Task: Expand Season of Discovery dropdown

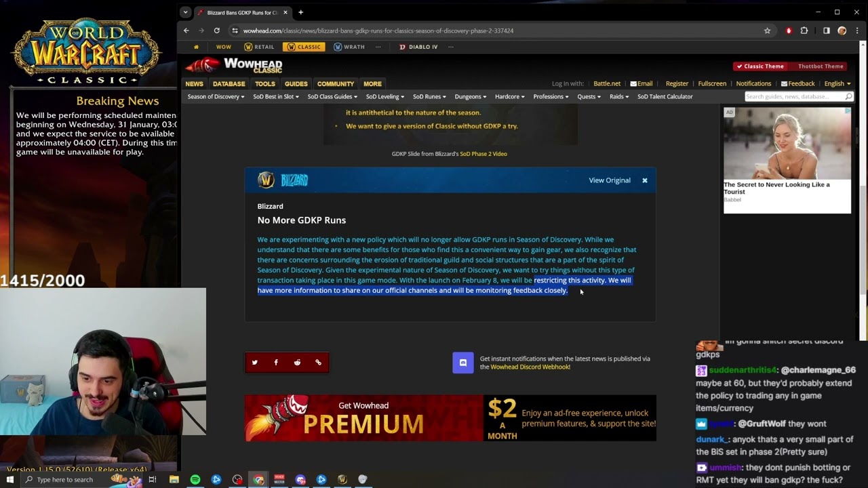Action: click(216, 96)
